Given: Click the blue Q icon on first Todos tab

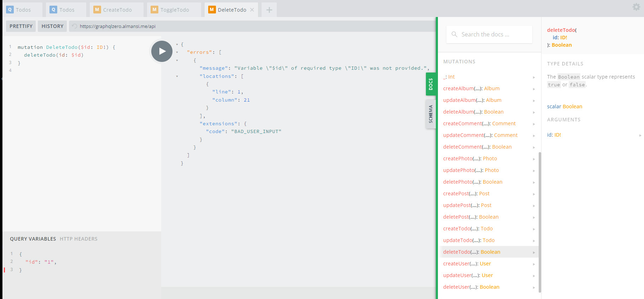Looking at the screenshot, I should tap(10, 10).
